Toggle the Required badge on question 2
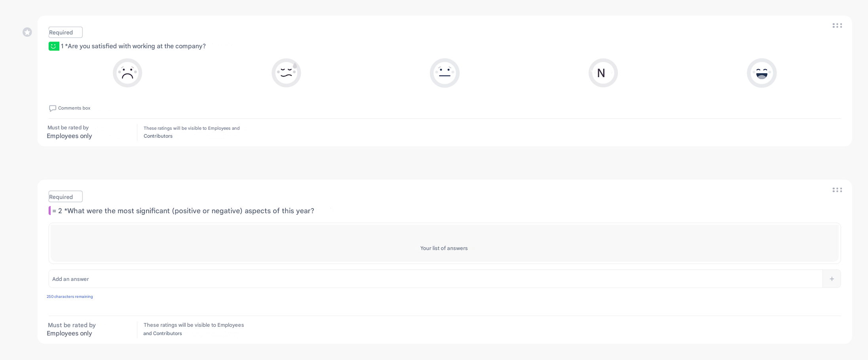The image size is (868, 360). click(x=65, y=197)
